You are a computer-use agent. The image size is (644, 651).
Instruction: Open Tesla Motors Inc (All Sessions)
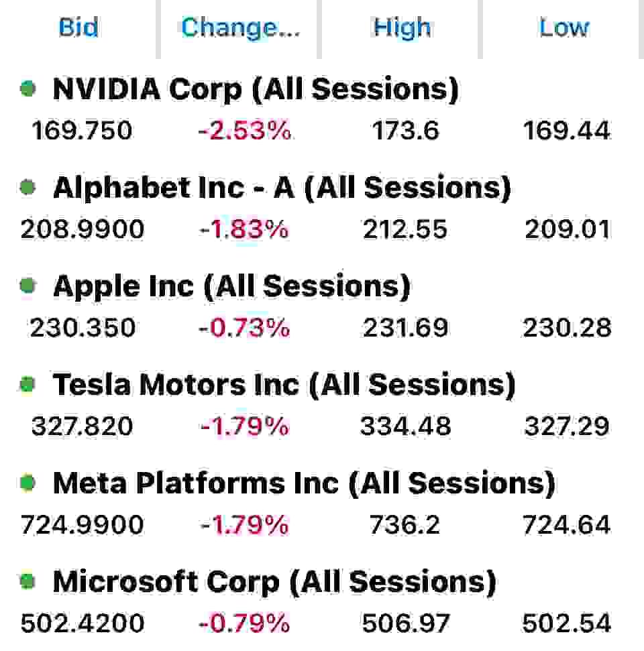pyautogui.click(x=284, y=384)
